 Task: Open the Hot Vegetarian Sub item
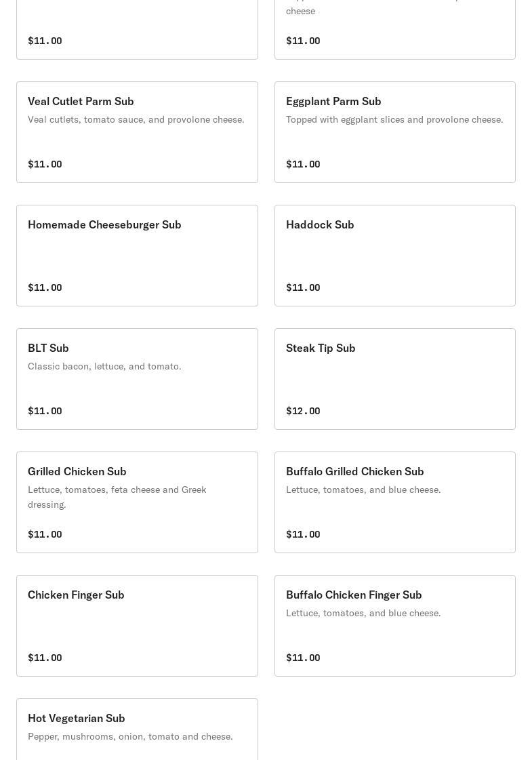[x=137, y=729]
